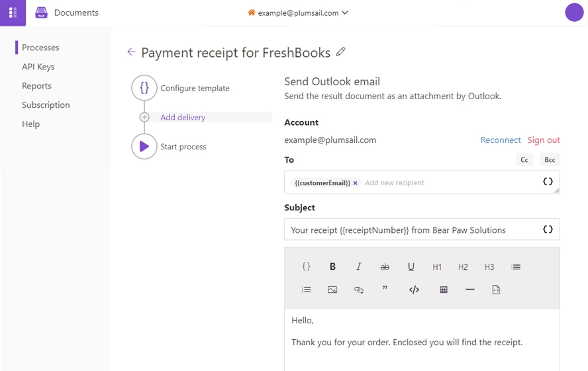Click the Add new recipient field
Image resolution: width=588 pixels, height=371 pixels.
click(395, 183)
